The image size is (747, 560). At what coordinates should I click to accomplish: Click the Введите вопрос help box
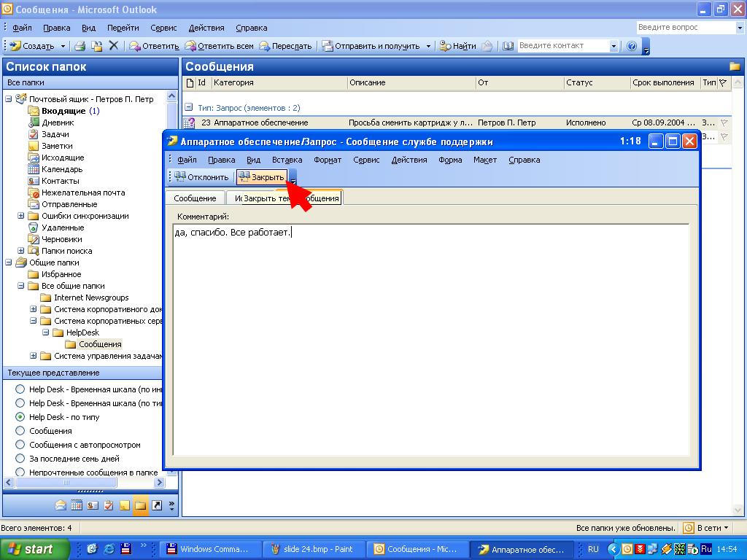pyautogui.click(x=686, y=28)
